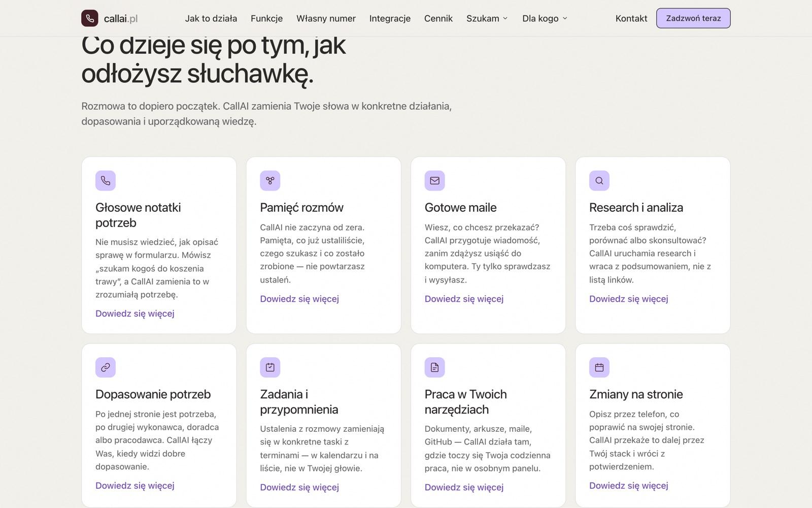Click the callai.pl brand name text
Image resolution: width=812 pixels, height=508 pixels.
pyautogui.click(x=121, y=19)
